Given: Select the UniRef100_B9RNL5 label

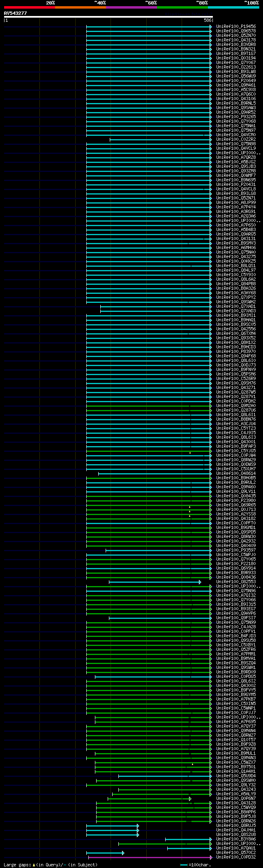Looking at the screenshot, I should coord(236,103).
